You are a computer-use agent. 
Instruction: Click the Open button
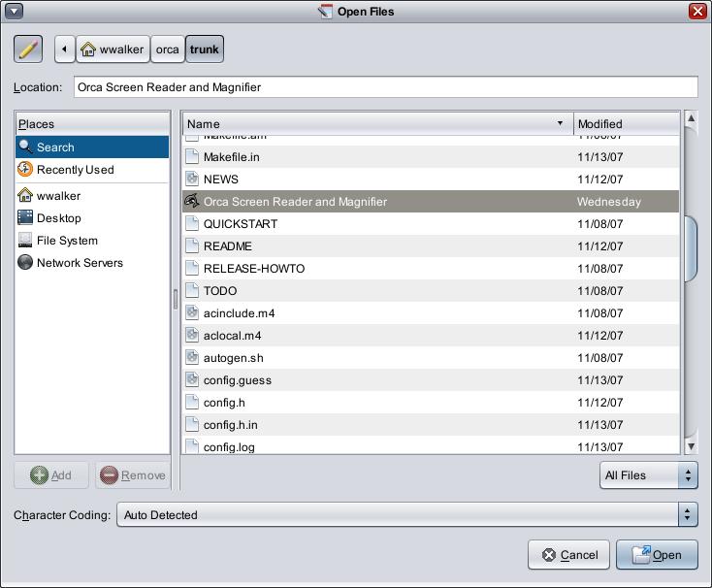[x=657, y=555]
